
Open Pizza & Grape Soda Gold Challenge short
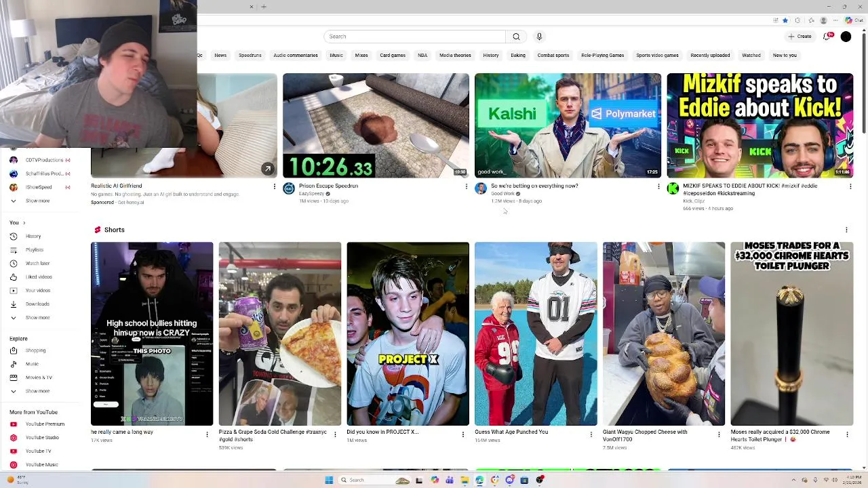[x=279, y=333]
